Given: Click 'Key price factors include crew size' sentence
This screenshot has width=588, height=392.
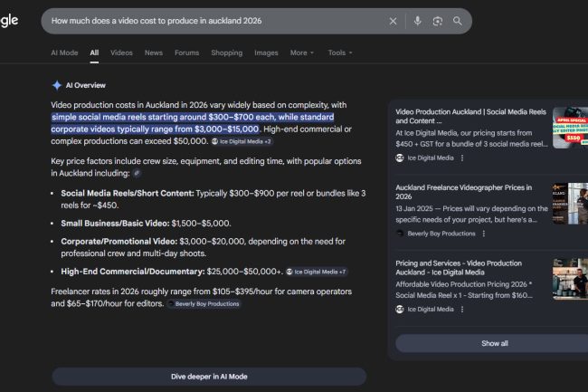Looking at the screenshot, I should click(206, 167).
